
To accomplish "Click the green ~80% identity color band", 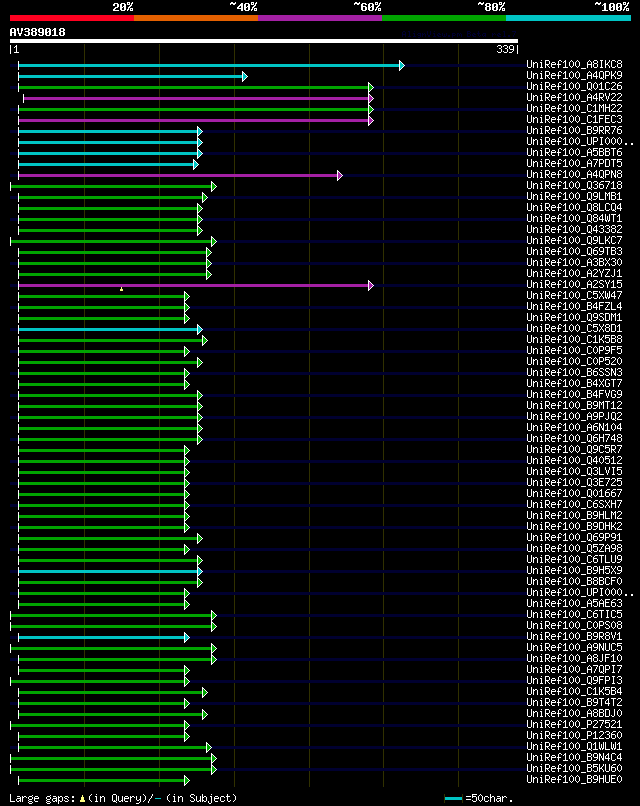I will [444, 18].
